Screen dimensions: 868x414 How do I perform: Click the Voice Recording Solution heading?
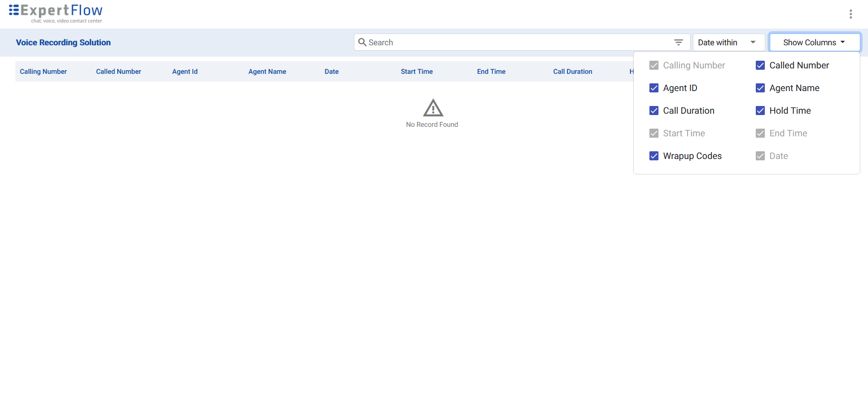(63, 42)
